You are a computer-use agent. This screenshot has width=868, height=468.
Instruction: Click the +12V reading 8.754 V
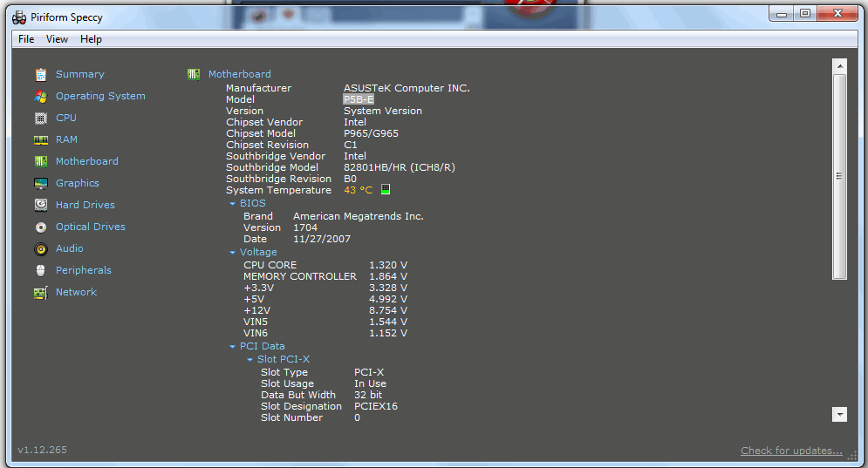point(388,310)
